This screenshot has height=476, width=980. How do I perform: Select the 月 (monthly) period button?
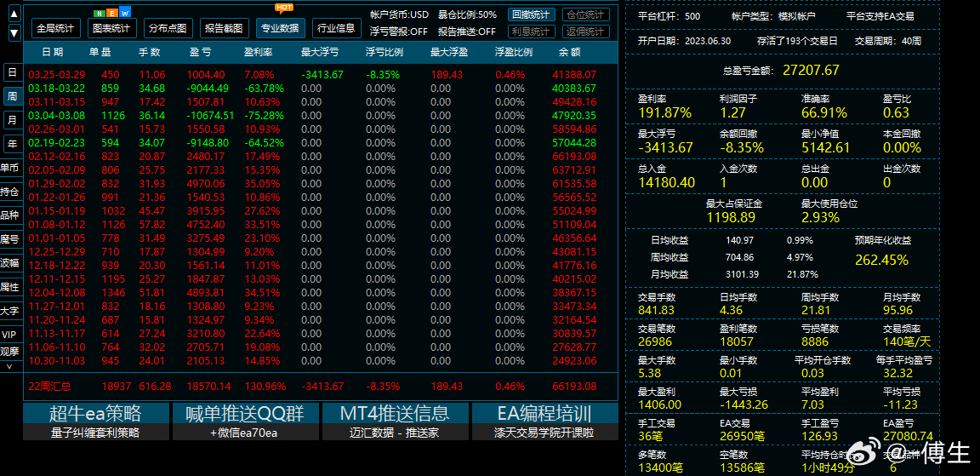point(12,120)
